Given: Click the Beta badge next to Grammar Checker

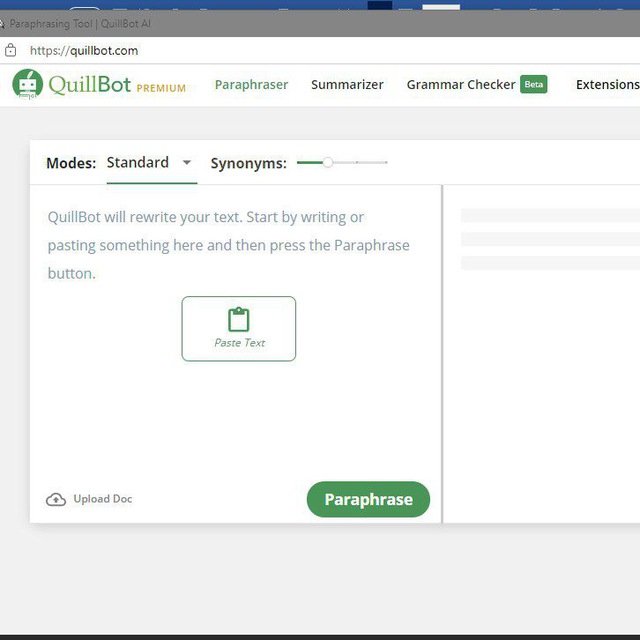Looking at the screenshot, I should click(x=533, y=84).
